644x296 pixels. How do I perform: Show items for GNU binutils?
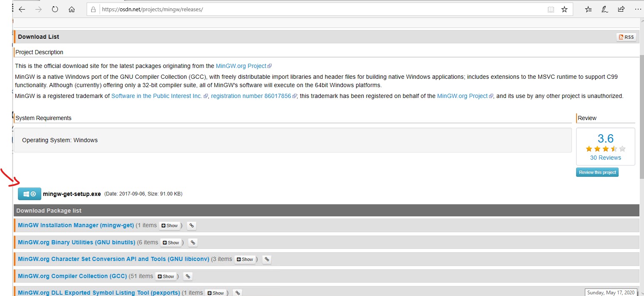coord(171,243)
